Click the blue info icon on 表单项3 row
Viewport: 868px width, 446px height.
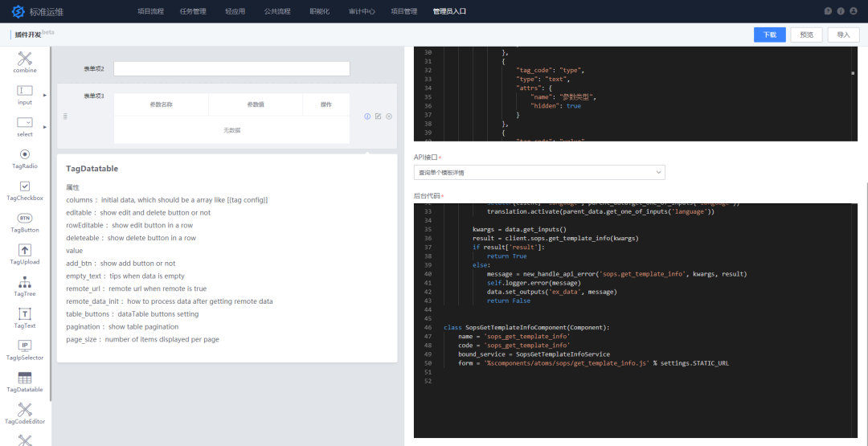tap(367, 117)
